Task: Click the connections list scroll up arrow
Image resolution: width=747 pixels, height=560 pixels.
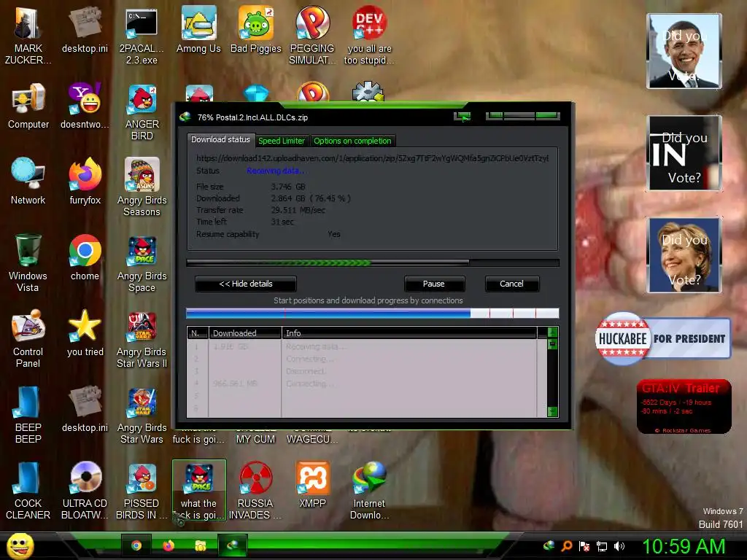Action: pyautogui.click(x=553, y=332)
